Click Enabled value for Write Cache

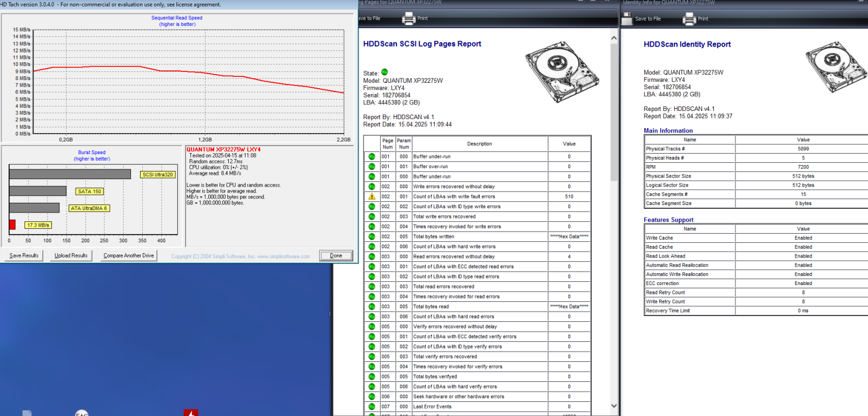pyautogui.click(x=803, y=238)
